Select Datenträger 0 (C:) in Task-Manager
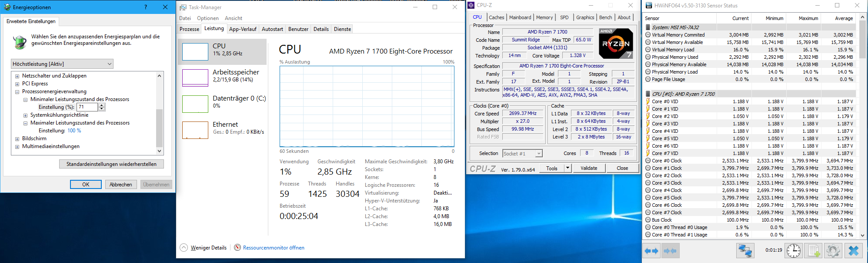 [222, 104]
